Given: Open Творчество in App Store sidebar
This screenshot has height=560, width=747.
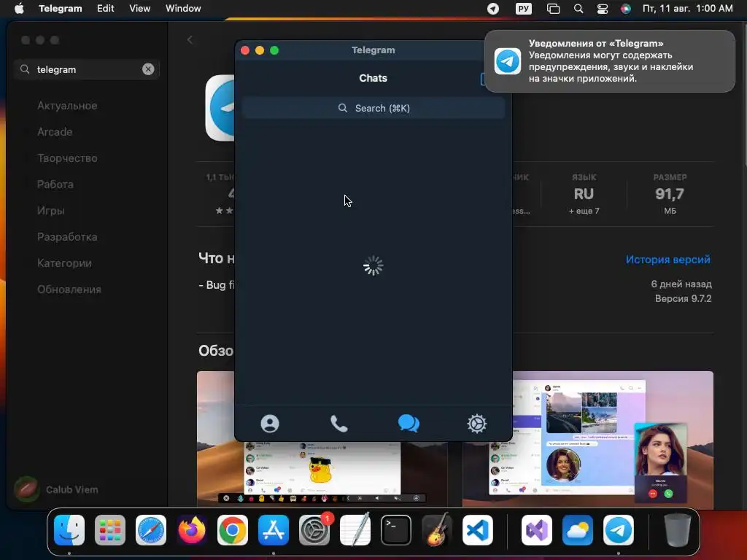Looking at the screenshot, I should coord(67,158).
